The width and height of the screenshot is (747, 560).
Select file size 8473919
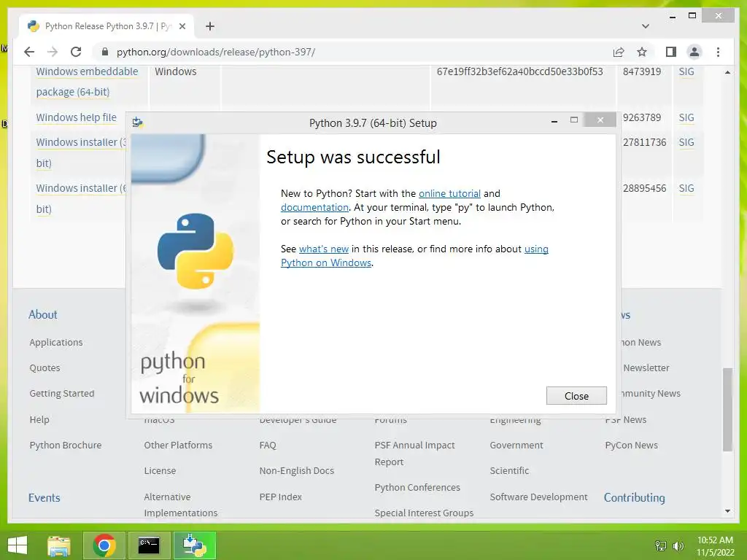tap(642, 71)
